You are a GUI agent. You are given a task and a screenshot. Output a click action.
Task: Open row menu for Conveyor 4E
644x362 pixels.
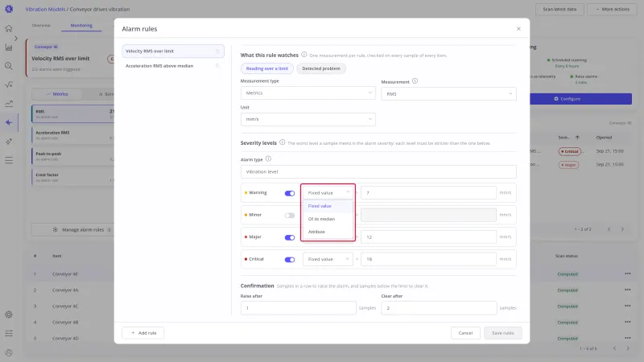(x=627, y=274)
